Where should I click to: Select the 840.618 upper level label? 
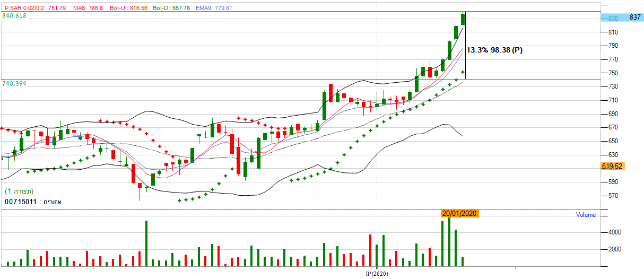[x=14, y=16]
